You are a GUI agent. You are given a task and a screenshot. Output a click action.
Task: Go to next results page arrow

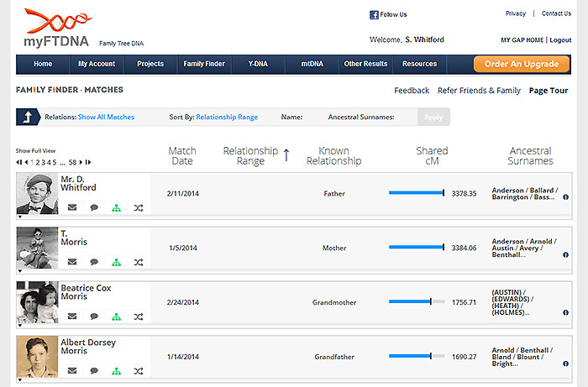click(81, 162)
